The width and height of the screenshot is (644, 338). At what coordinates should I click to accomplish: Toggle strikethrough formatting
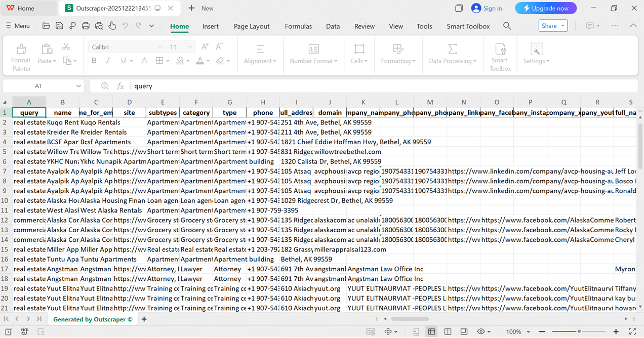144,61
